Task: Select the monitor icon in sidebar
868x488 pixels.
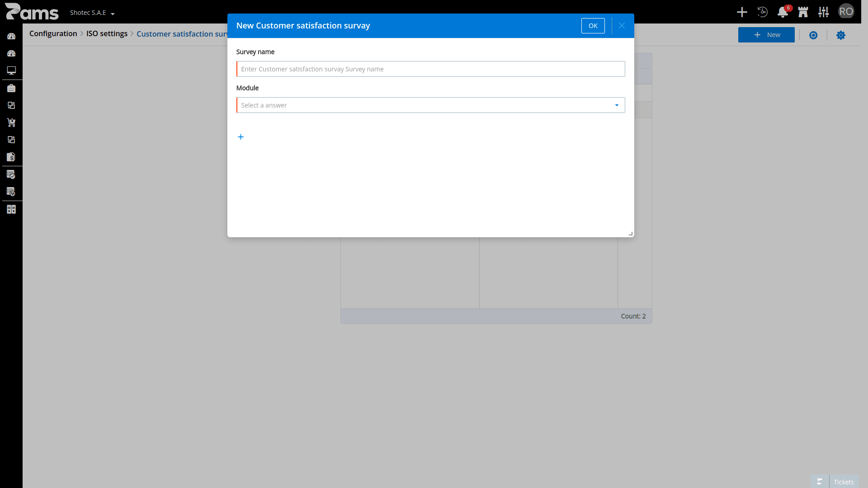Action: (x=11, y=70)
